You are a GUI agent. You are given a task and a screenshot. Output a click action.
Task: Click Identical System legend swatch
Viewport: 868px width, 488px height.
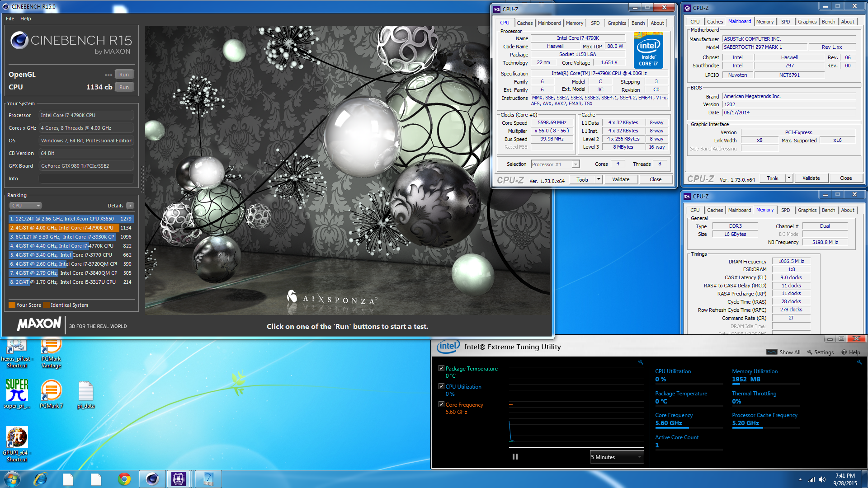pos(46,305)
